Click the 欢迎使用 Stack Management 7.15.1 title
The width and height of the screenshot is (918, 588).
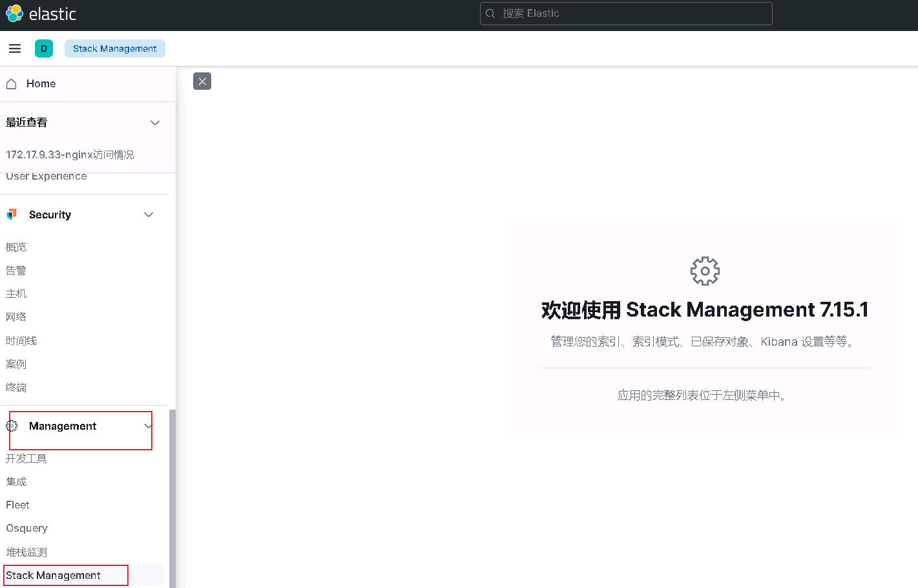click(705, 310)
